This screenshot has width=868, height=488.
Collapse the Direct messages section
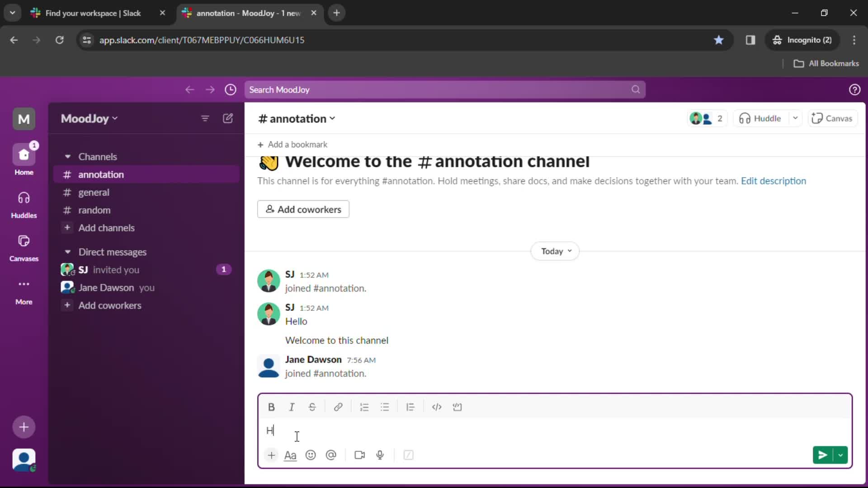pos(67,252)
